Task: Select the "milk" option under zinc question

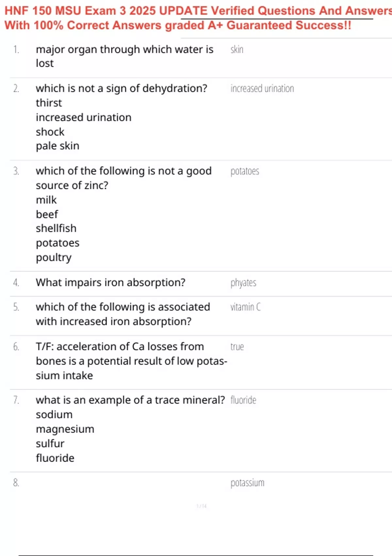Action: pyautogui.click(x=46, y=200)
